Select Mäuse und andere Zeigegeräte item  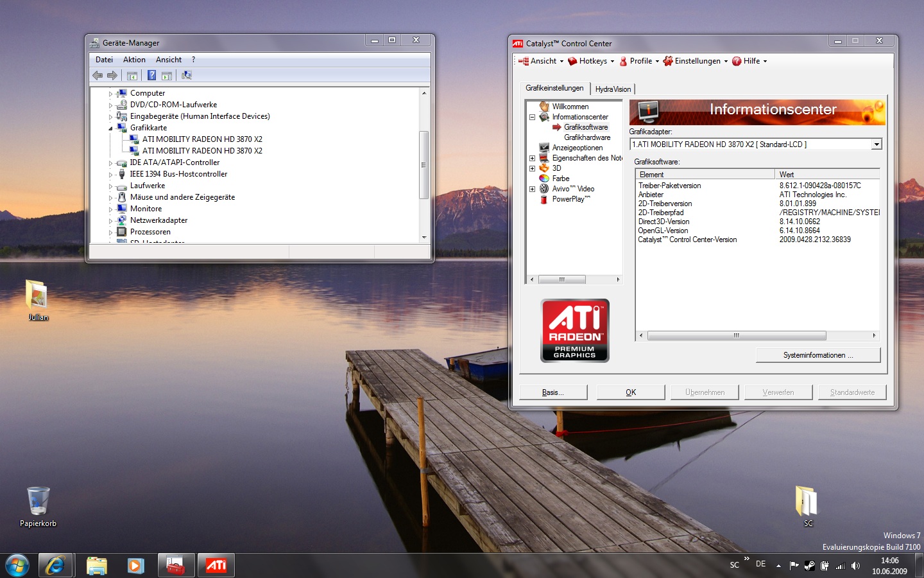click(x=182, y=197)
